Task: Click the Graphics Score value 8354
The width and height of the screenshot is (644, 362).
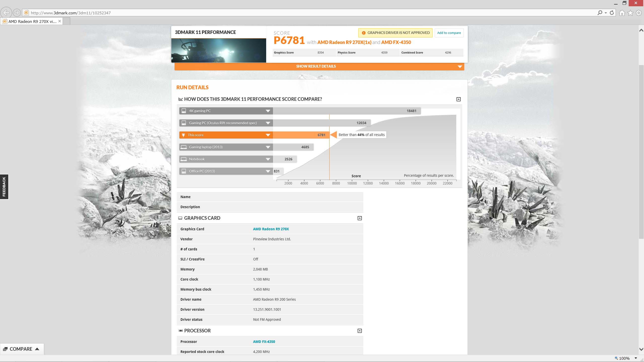Action: click(320, 53)
